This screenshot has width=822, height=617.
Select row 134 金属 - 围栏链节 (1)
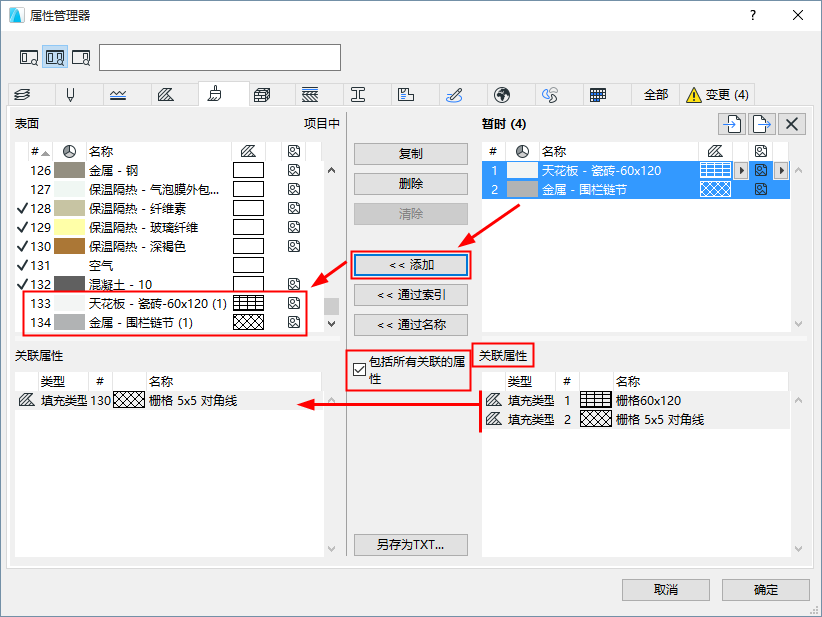[x=168, y=322]
